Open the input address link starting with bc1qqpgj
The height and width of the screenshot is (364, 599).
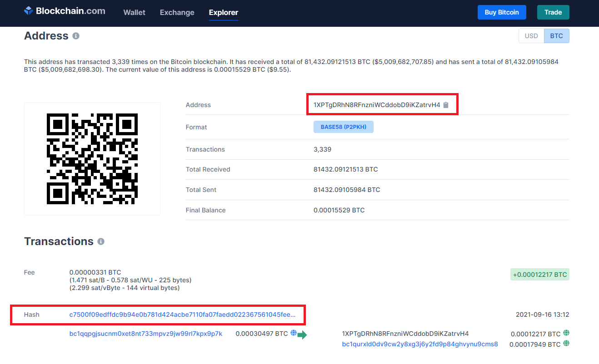click(145, 334)
